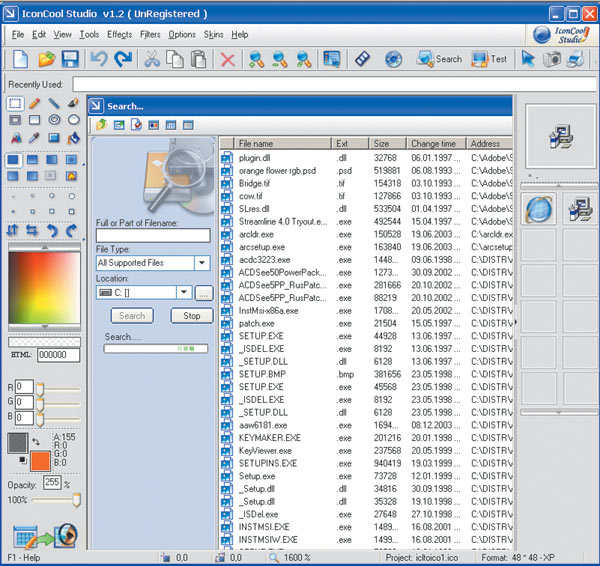Screen dimensions: 600x566
Task: Open the Effects menu
Action: click(x=119, y=35)
